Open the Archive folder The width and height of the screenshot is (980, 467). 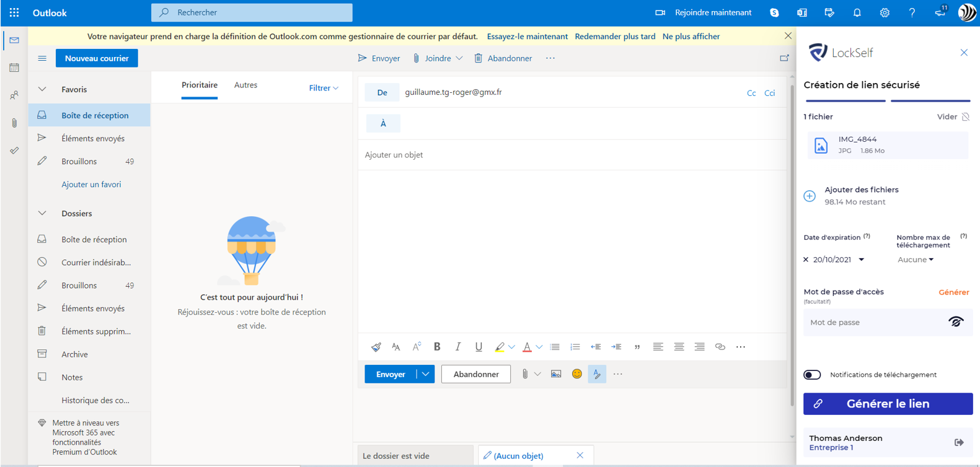coord(89,354)
